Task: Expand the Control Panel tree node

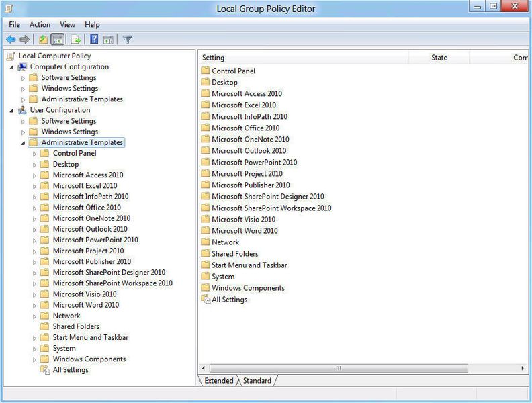Action: (35, 154)
